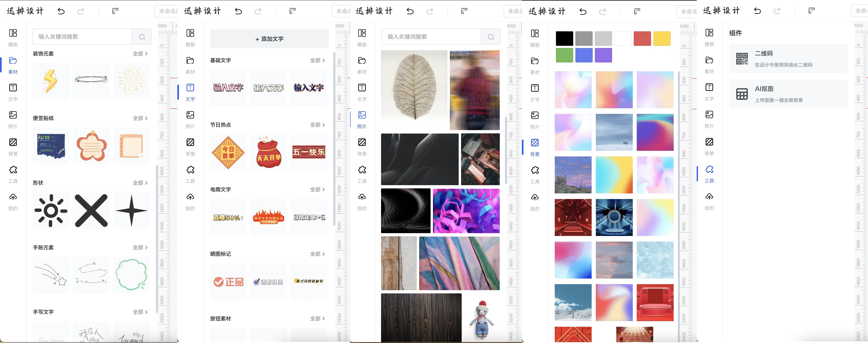Viewport: 868px width, 343px height.
Task: Show all 按钮素材 items
Action: click(x=317, y=319)
